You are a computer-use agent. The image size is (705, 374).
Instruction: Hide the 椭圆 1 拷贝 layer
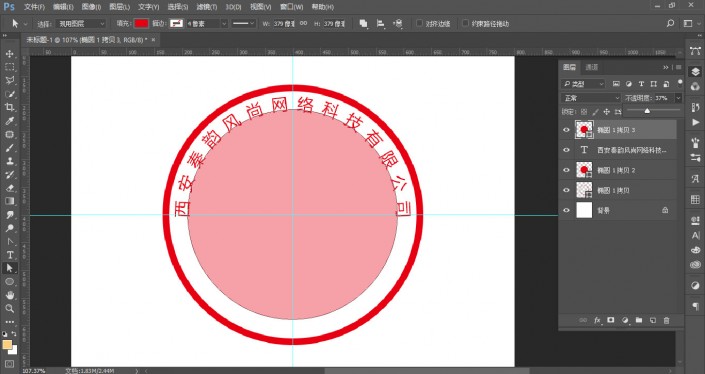click(567, 190)
